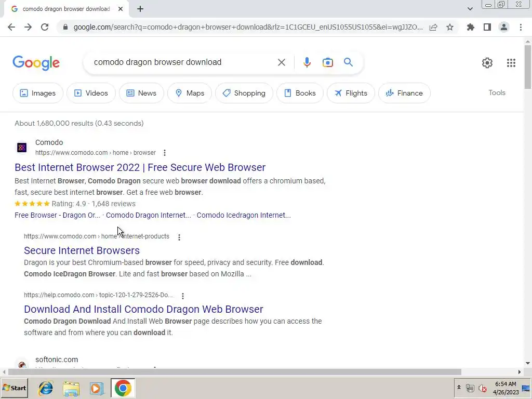
Task: Open Windows Media Player from taskbar
Action: [97, 388]
